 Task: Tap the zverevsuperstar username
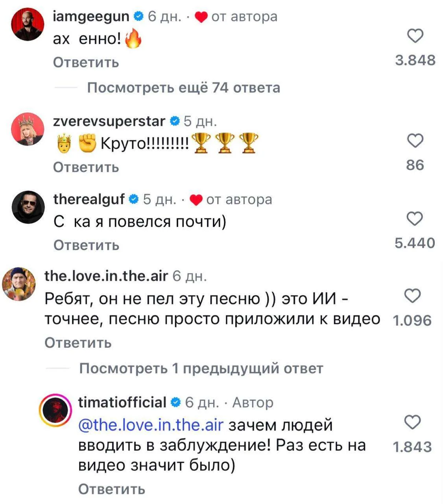[109, 121]
